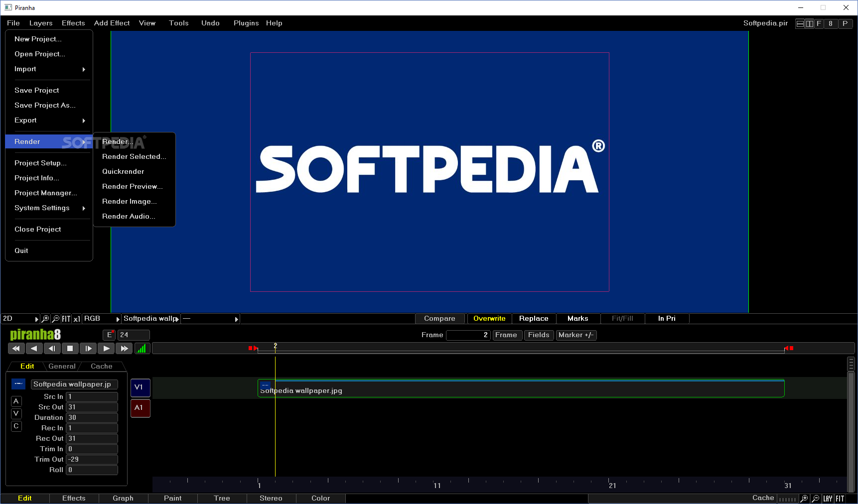This screenshot has height=504, width=858.
Task: Fit the viewer image using FIT icon
Action: click(x=66, y=319)
